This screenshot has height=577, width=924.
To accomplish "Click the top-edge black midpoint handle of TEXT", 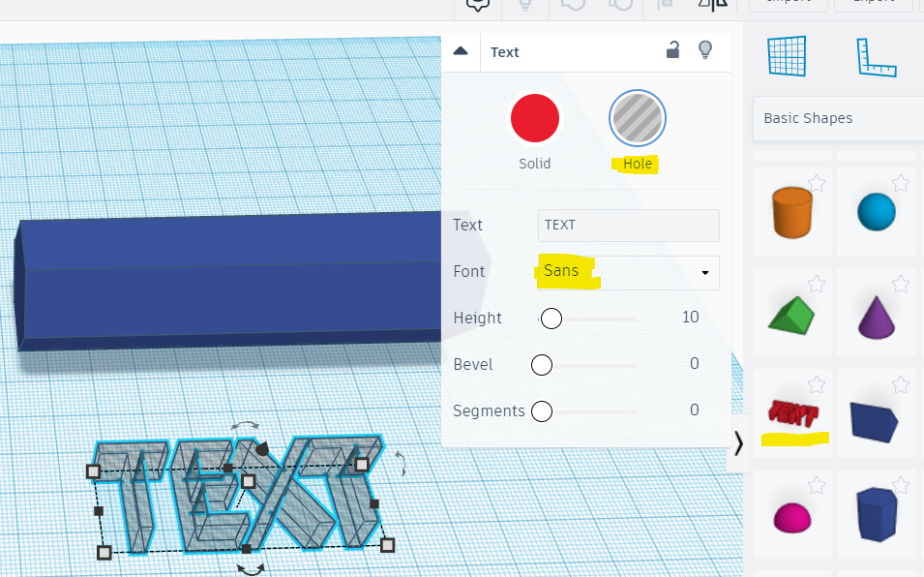I will point(228,468).
